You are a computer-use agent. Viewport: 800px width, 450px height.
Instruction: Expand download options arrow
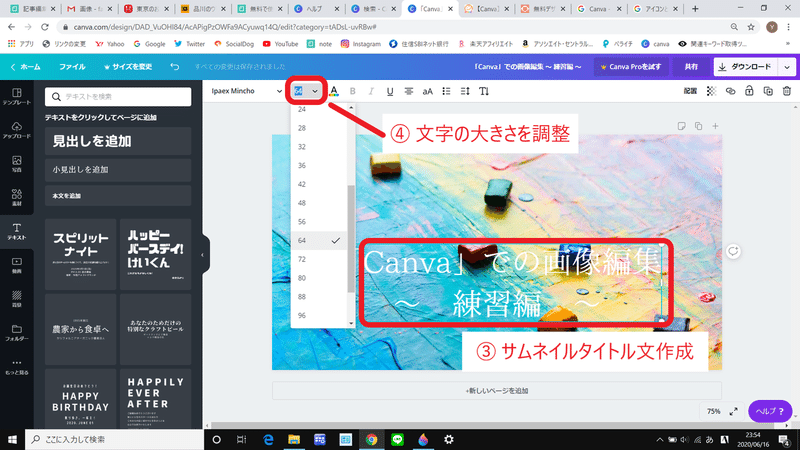click(787, 67)
